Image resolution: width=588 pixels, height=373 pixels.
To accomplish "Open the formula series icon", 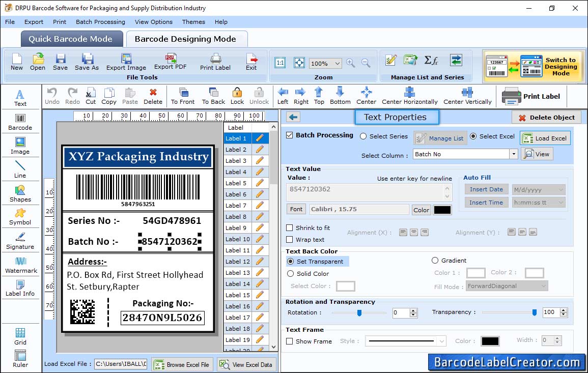I will click(x=431, y=60).
